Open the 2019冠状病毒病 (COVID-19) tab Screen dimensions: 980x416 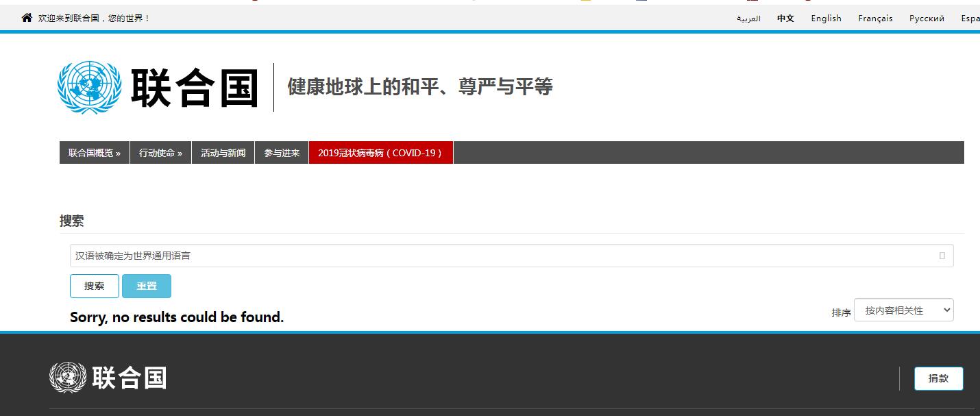pos(381,153)
